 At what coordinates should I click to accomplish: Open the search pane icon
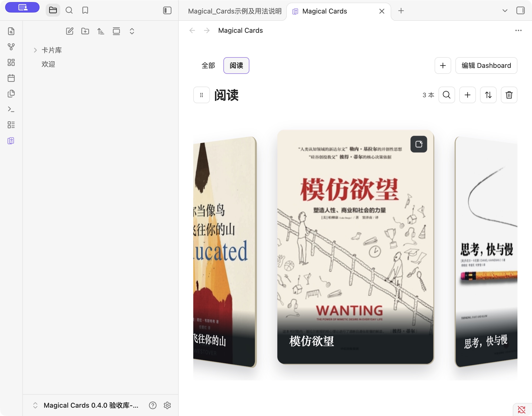pos(69,10)
